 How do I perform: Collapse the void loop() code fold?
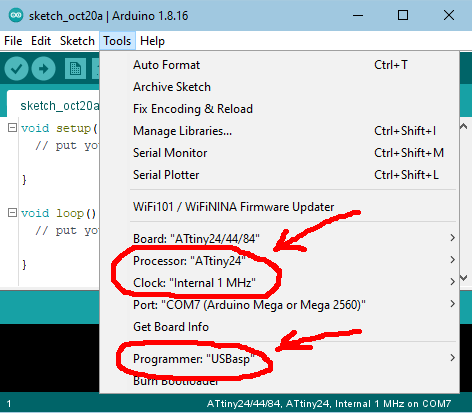click(12, 213)
